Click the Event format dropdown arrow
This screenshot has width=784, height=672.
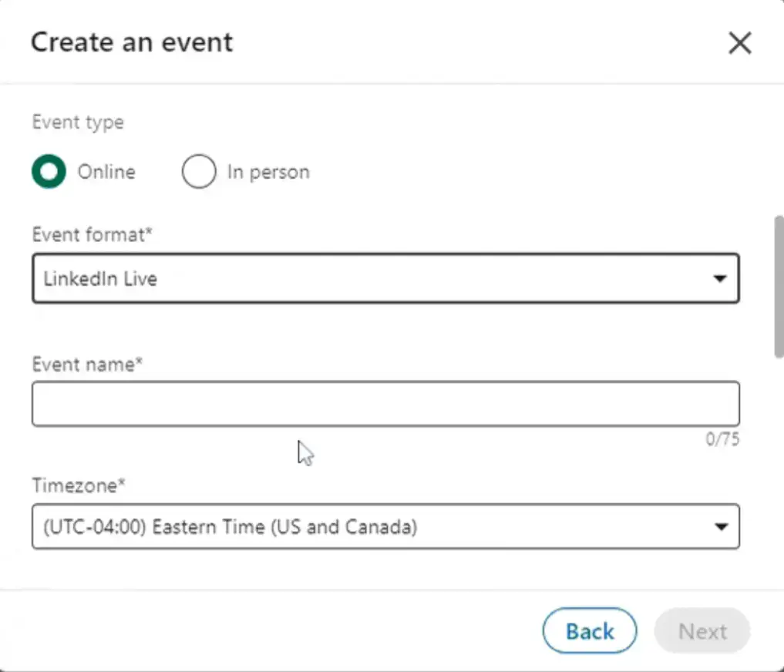pyautogui.click(x=721, y=278)
